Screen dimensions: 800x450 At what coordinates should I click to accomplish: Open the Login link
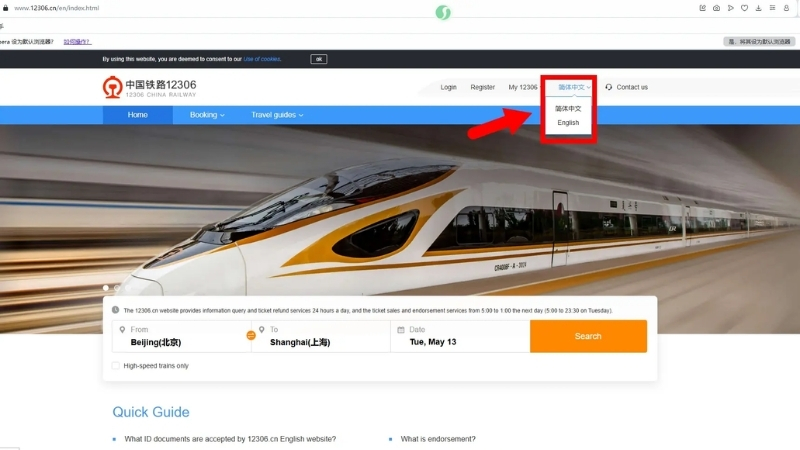(448, 87)
